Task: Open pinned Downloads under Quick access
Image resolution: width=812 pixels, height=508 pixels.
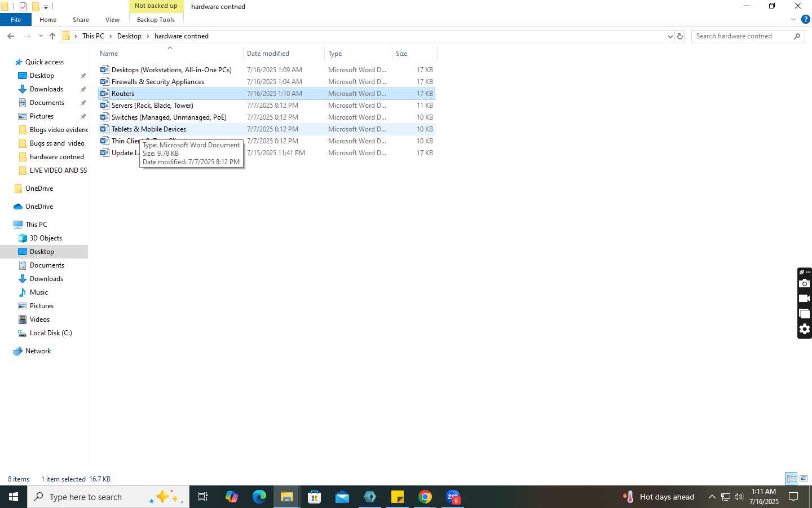Action: pyautogui.click(x=46, y=89)
